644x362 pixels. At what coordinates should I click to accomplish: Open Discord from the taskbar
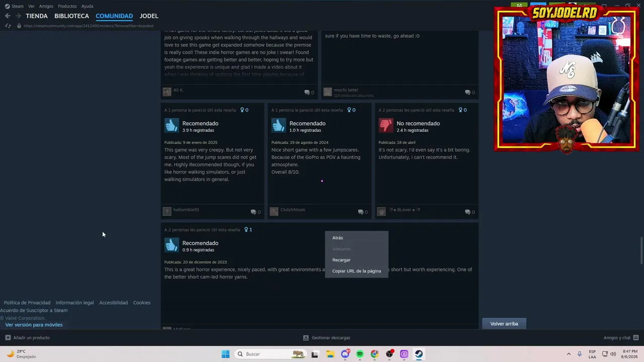click(345, 354)
